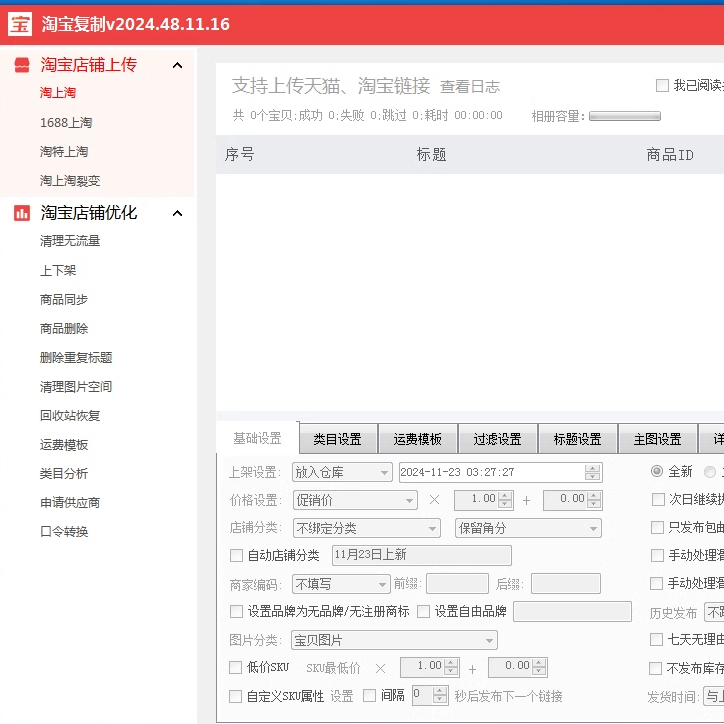
Task: Open 上下架 in the sidebar
Action: point(58,270)
